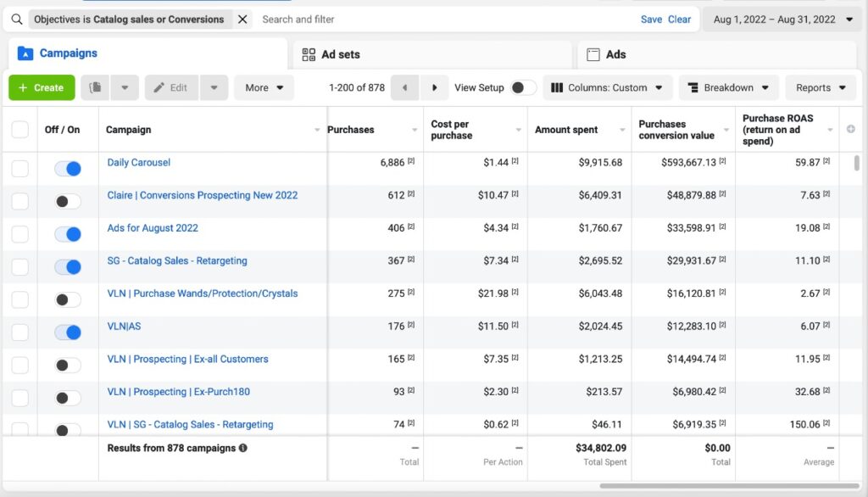Expand the Breakdown dropdown
The image size is (868, 497).
point(728,87)
